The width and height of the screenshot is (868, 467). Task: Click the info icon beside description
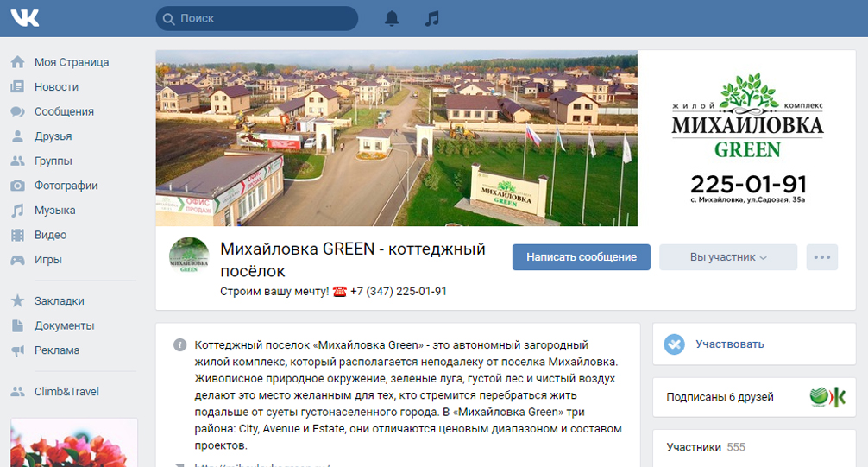(x=180, y=345)
